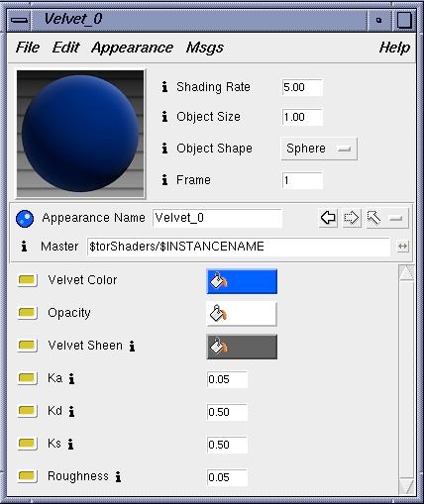The width and height of the screenshot is (424, 504).
Task: Click the dotted forward arrow icon
Action: point(352,218)
